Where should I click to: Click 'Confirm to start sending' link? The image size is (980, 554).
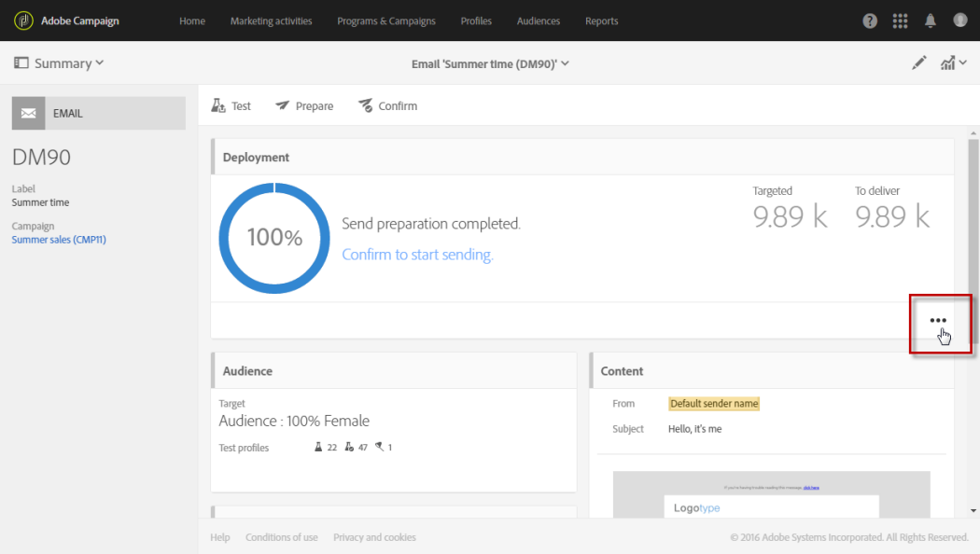click(x=417, y=255)
